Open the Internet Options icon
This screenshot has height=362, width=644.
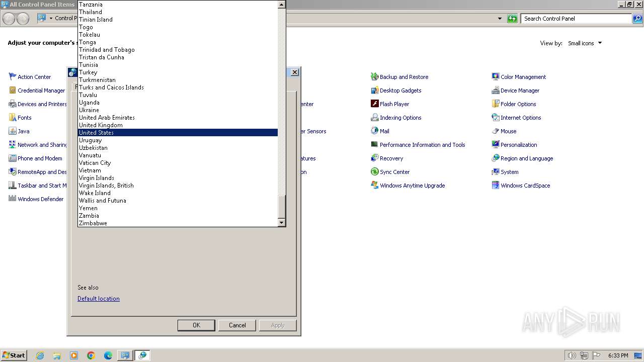pyautogui.click(x=496, y=118)
